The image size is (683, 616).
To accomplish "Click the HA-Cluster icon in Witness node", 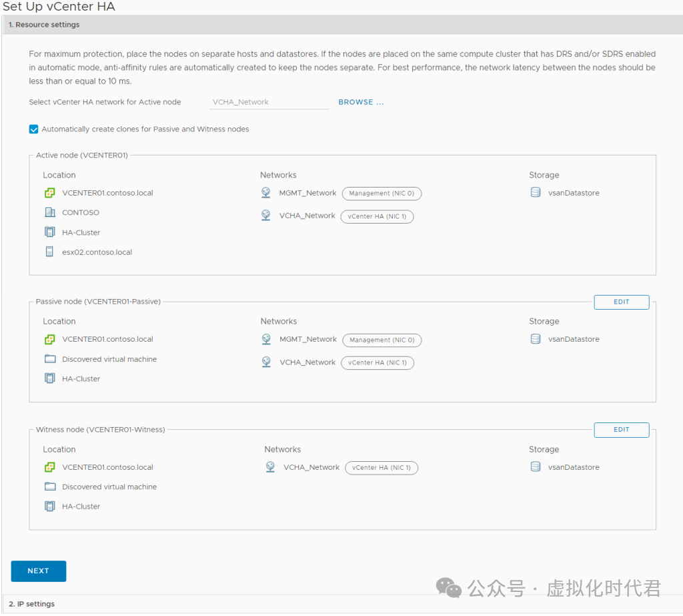I will [x=49, y=507].
